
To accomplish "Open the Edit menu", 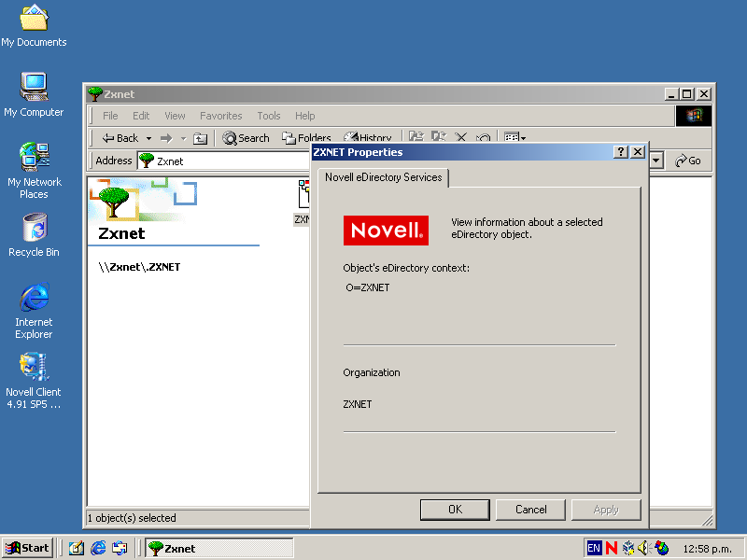I will click(141, 116).
